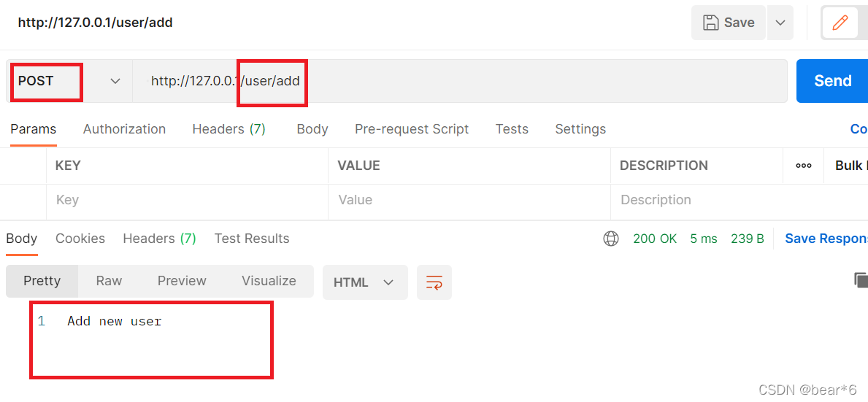Click the Key parameter input cell
This screenshot has width=868, height=402.
187,200
